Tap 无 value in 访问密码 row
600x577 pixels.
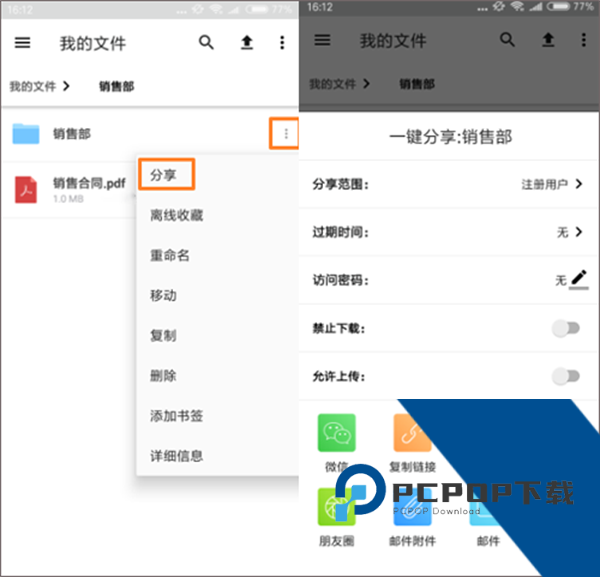(x=561, y=280)
